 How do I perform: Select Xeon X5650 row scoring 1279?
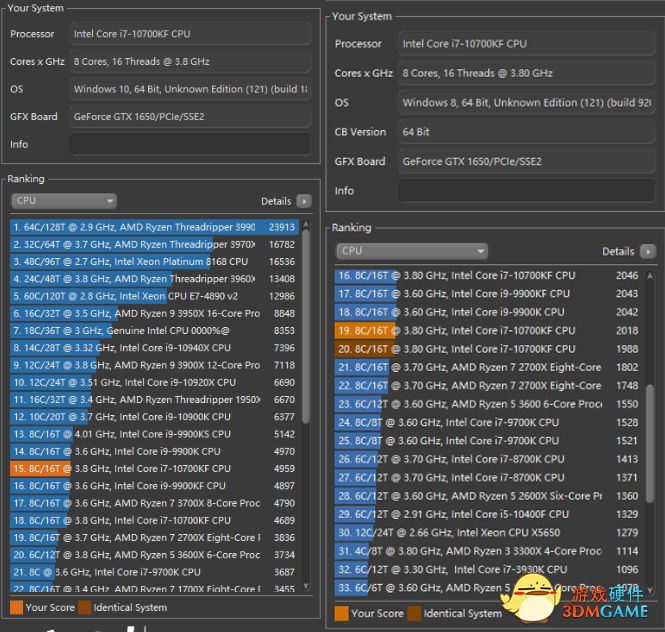(488, 533)
